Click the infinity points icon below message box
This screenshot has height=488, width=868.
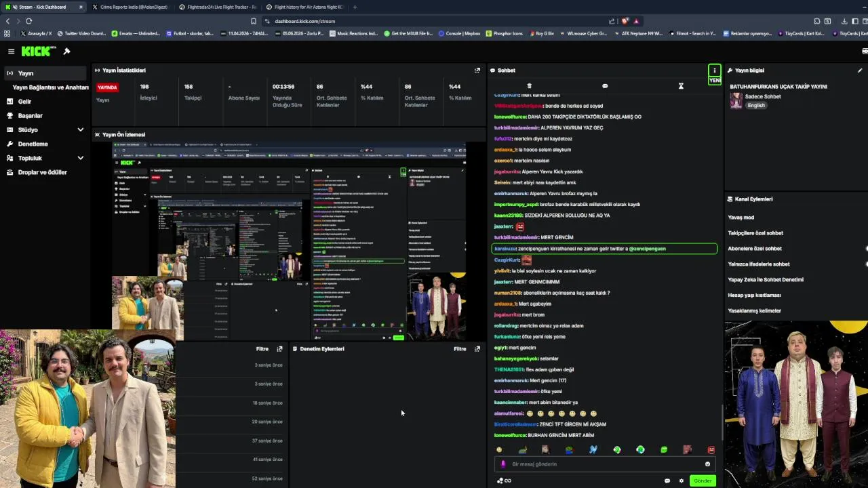pyautogui.click(x=504, y=481)
